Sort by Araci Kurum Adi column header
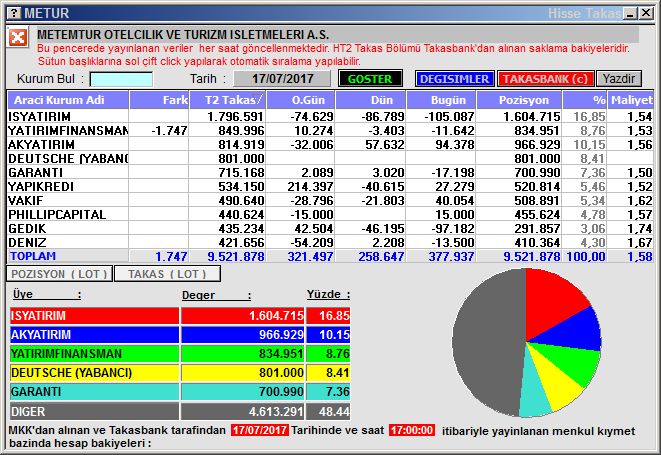Screen dimensions: 661x455 68,100
